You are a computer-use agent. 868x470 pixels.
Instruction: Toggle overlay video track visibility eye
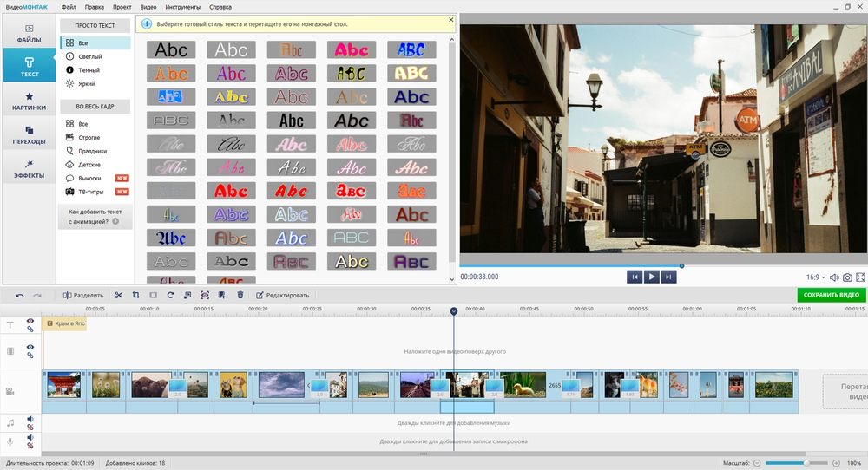[30, 347]
